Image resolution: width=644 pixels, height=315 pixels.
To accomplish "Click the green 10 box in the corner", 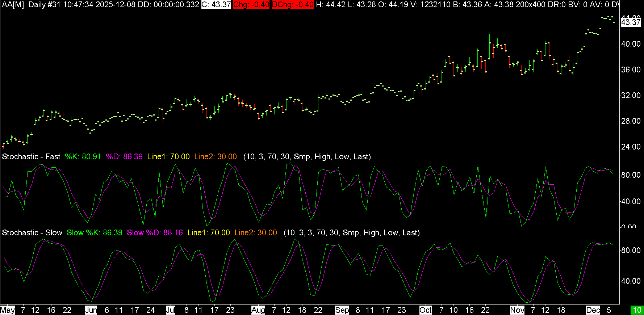I will click(637, 310).
